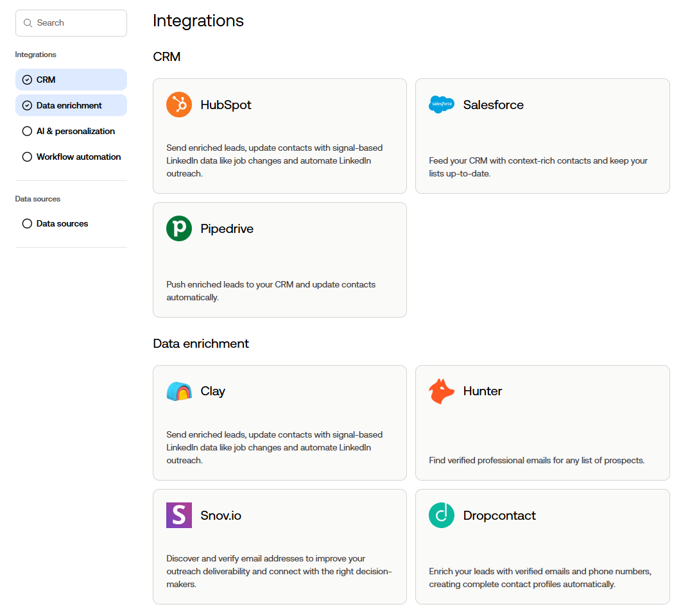Click the 'Data enrichment' section heading
681x616 pixels.
[x=201, y=343]
